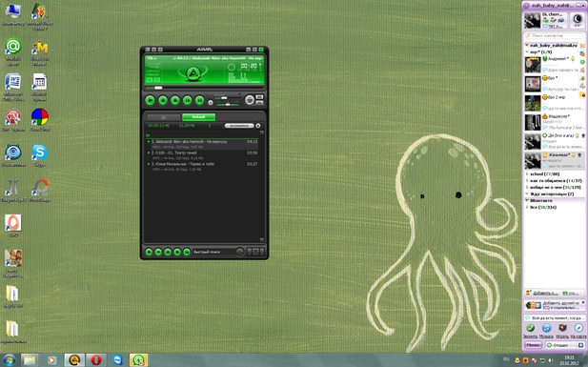Viewport: 588px width, 367px height.
Task: Select contact Ди (кто я ага)
Action: (x=555, y=141)
